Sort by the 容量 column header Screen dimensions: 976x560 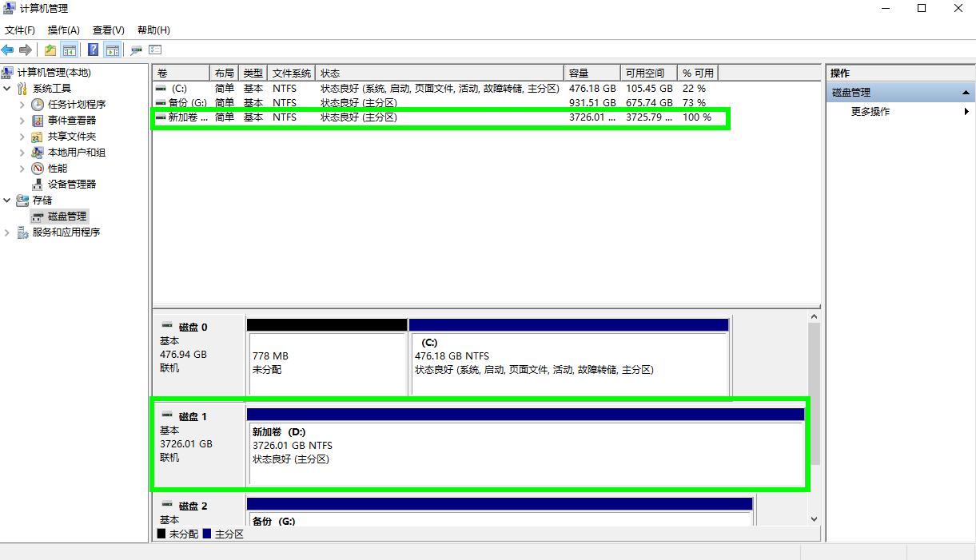point(592,73)
